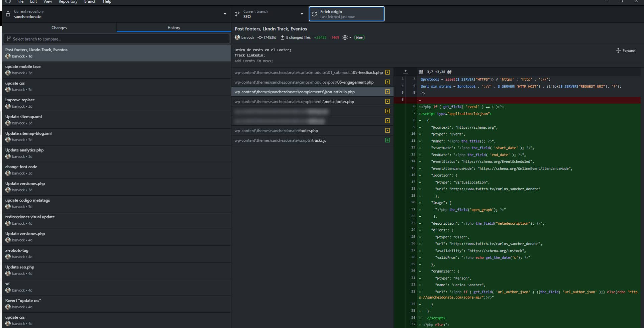
Task: Select commit 'Improve replace'
Action: pos(116,103)
